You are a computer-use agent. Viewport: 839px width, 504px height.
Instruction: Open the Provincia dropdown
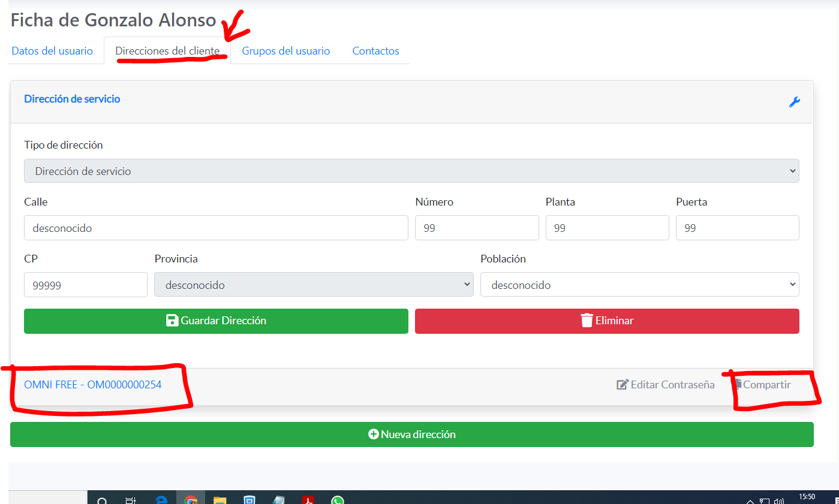314,285
